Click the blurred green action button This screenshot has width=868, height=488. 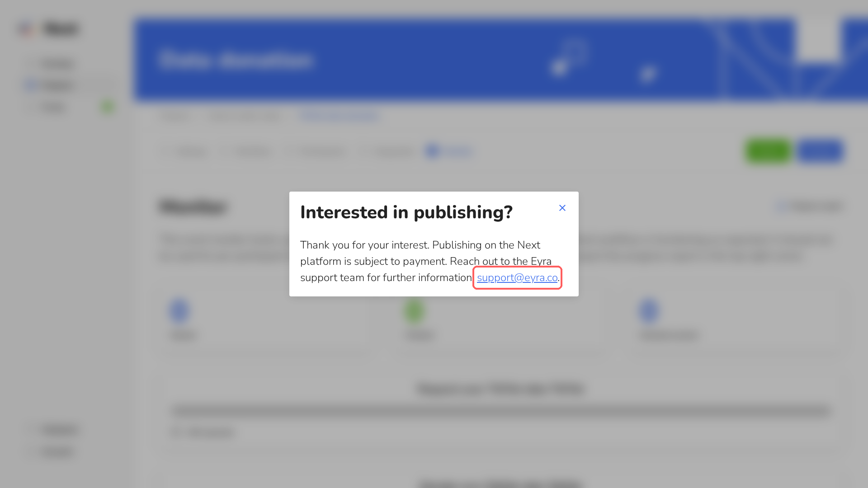[x=769, y=151]
